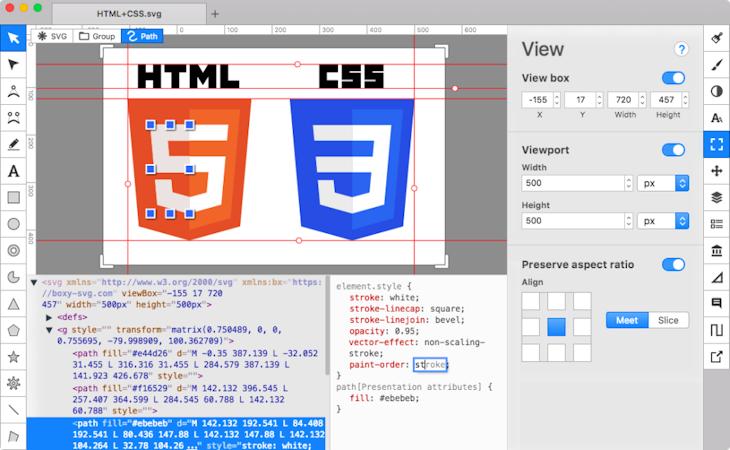Select the Text tool

13,171
